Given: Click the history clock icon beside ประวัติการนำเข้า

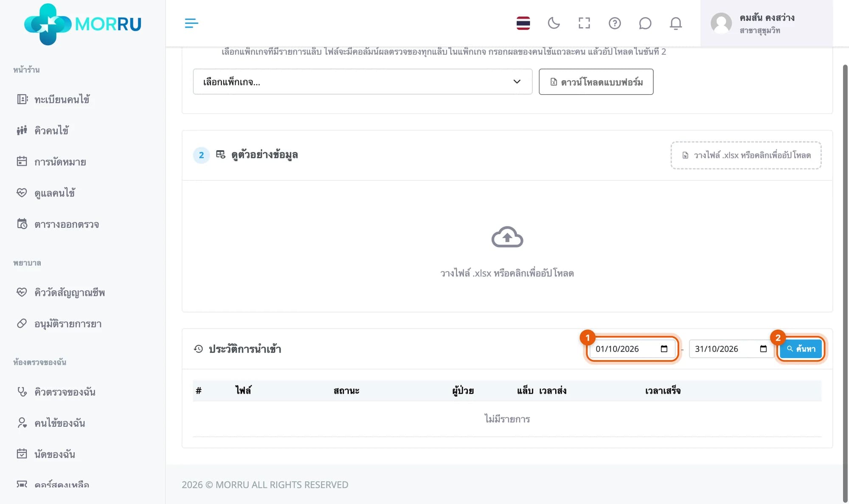Looking at the screenshot, I should click(x=198, y=349).
